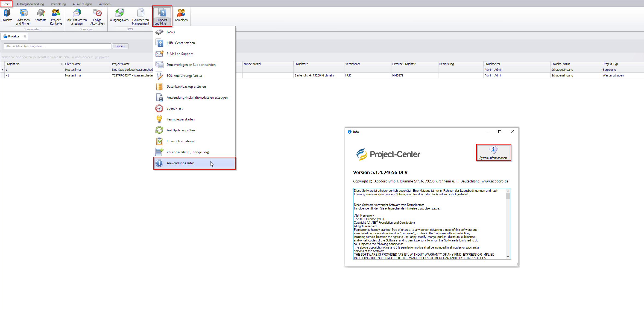Close the Projekte document tab
Image resolution: width=644 pixels, height=310 pixels.
click(25, 36)
